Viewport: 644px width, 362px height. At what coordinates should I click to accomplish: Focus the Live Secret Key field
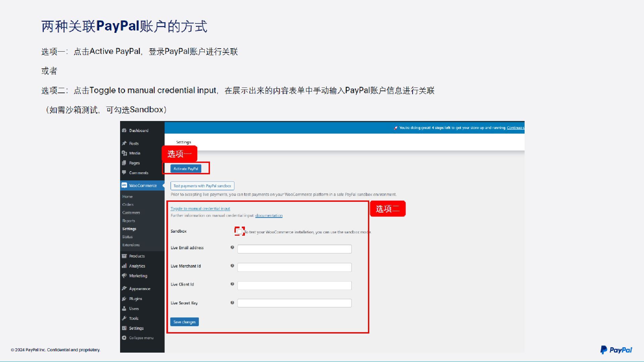click(294, 303)
